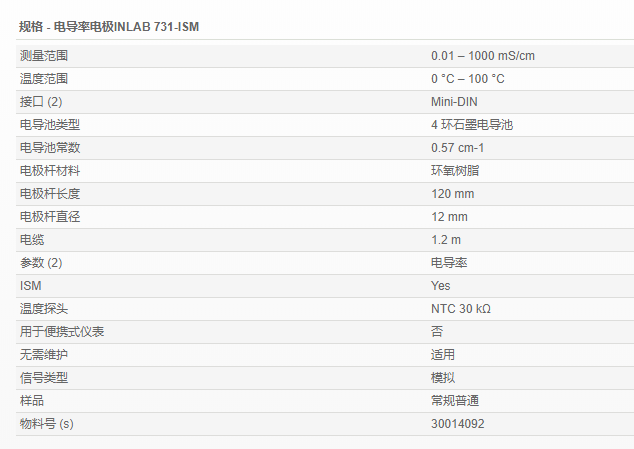
Task: Select the 4 环石墨电导池 value
Action: (x=472, y=125)
